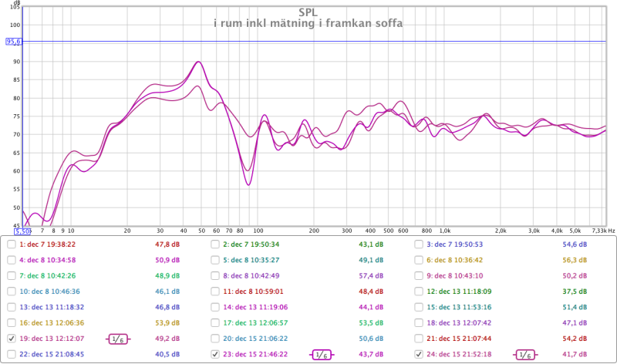Uncheck measurement 19: dec 13 12:12:07
The image size is (617, 364).
click(11, 339)
